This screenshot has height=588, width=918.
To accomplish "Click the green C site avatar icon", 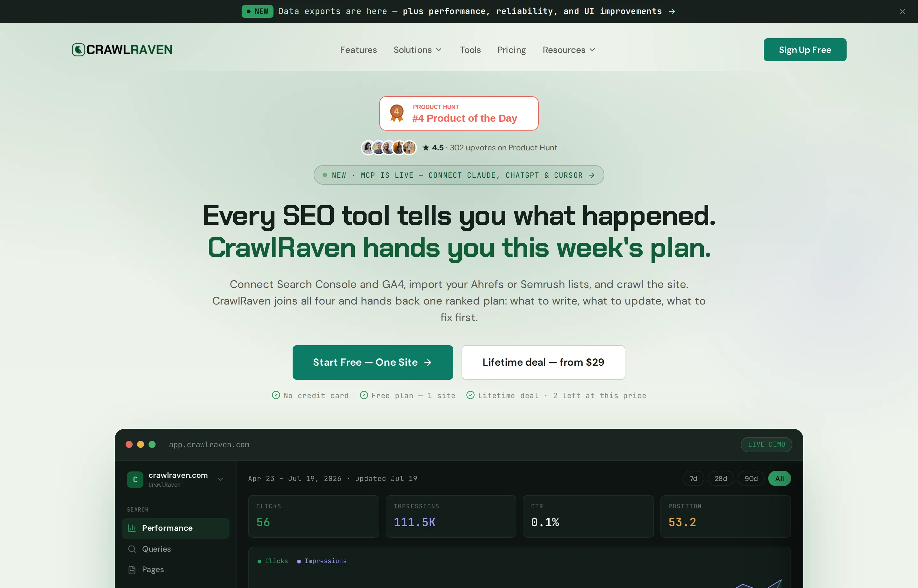I will coord(135,480).
